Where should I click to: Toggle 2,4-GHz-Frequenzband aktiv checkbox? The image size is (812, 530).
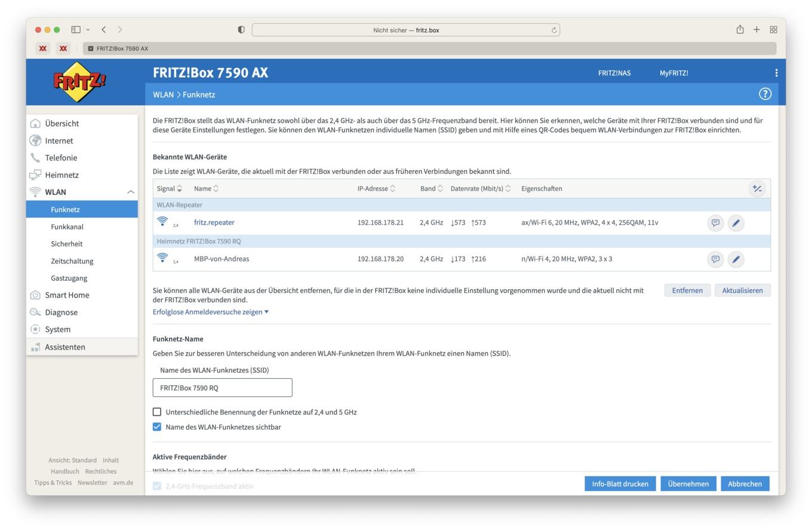point(157,486)
